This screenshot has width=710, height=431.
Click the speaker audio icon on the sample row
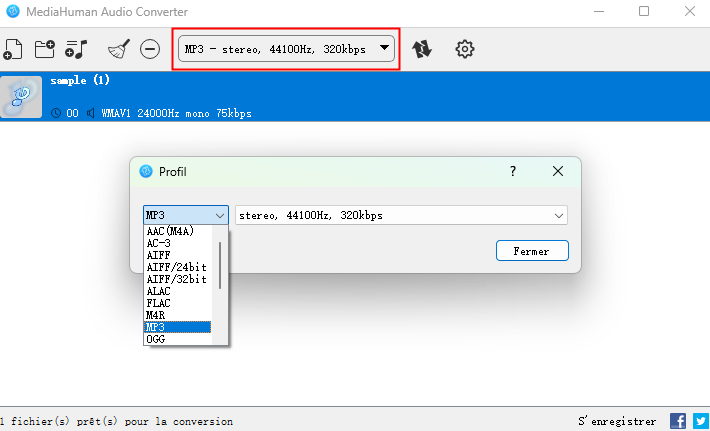point(91,113)
